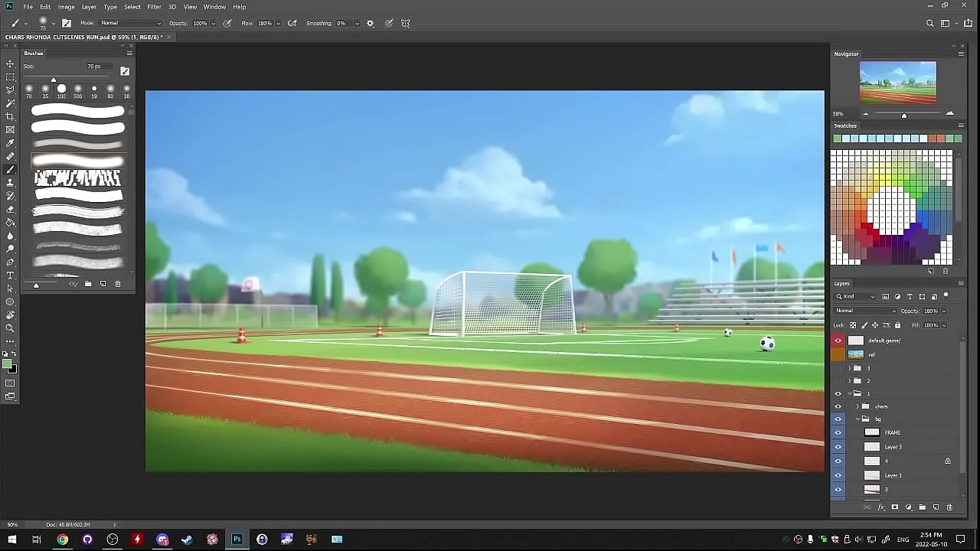Open the Filter menu
Image resolution: width=980 pixels, height=551 pixels.
[154, 7]
